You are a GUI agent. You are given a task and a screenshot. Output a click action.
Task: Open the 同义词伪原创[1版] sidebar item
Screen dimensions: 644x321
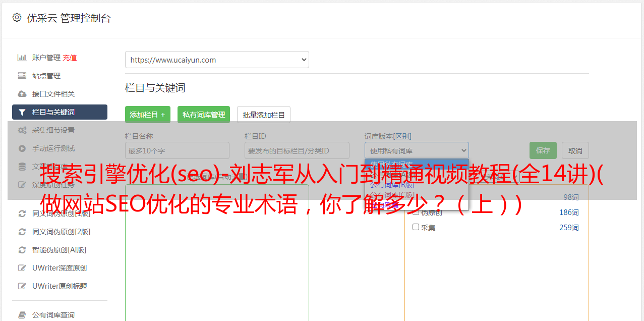60,213
